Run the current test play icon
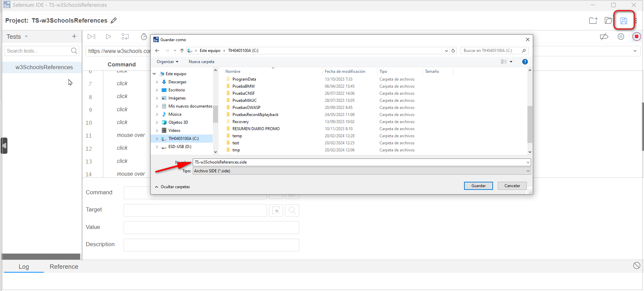This screenshot has height=291, width=644. pyautogui.click(x=108, y=36)
